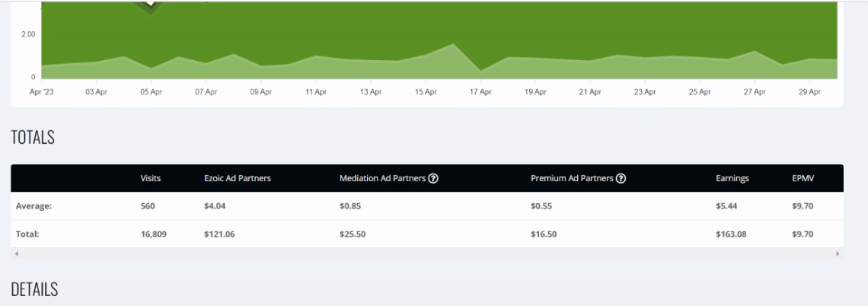Click the Average row label
The image size is (868, 306).
coord(34,206)
